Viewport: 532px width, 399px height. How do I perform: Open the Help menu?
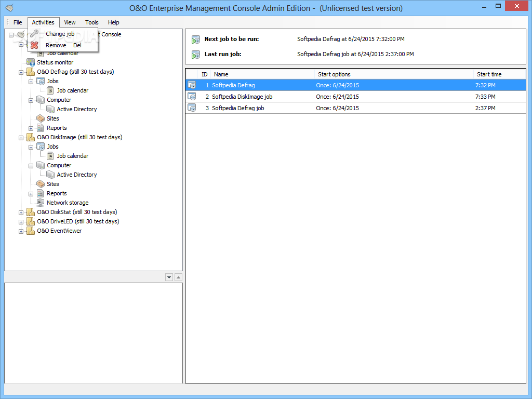click(113, 22)
